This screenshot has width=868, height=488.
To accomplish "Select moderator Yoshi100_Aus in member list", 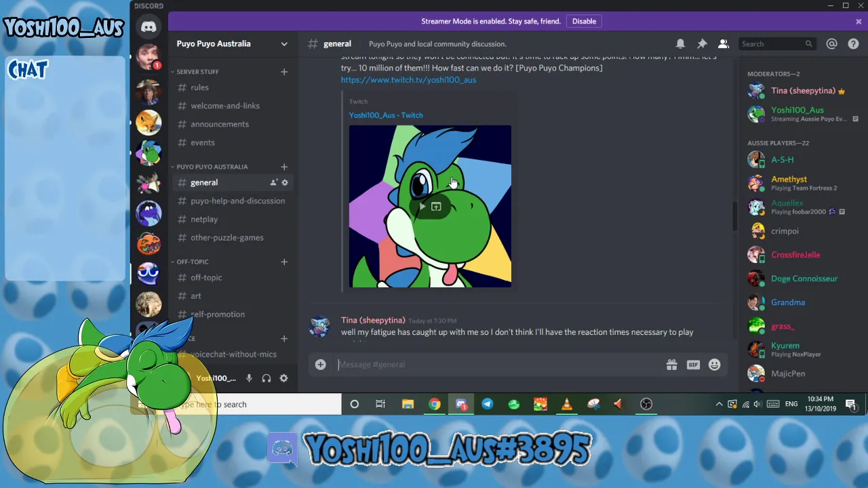I will coord(799,114).
